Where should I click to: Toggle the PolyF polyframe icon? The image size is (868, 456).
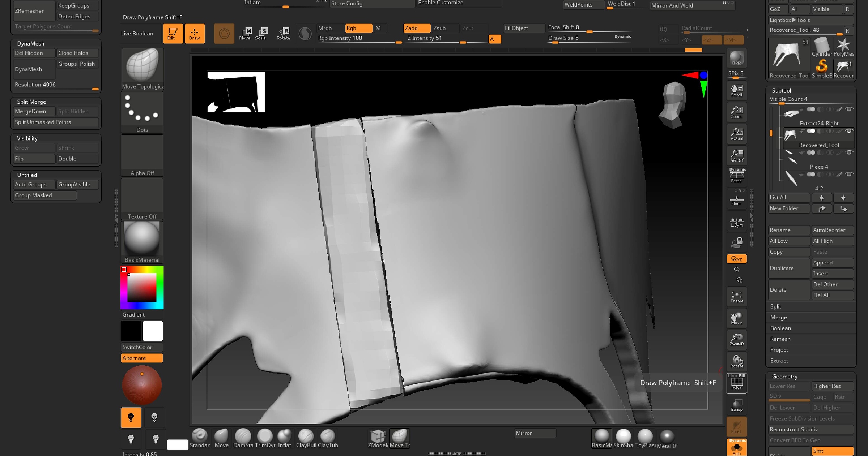click(736, 383)
